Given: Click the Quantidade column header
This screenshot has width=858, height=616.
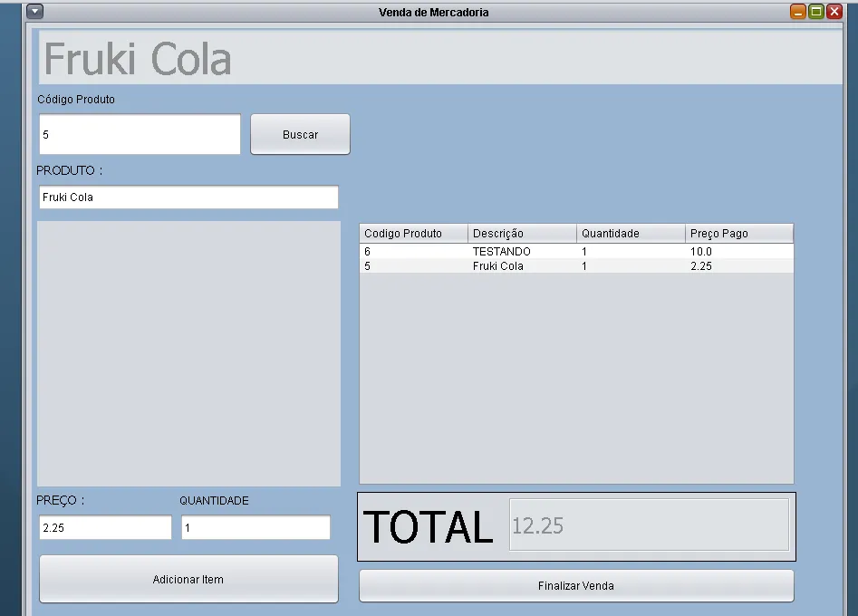Looking at the screenshot, I should tap(631, 234).
